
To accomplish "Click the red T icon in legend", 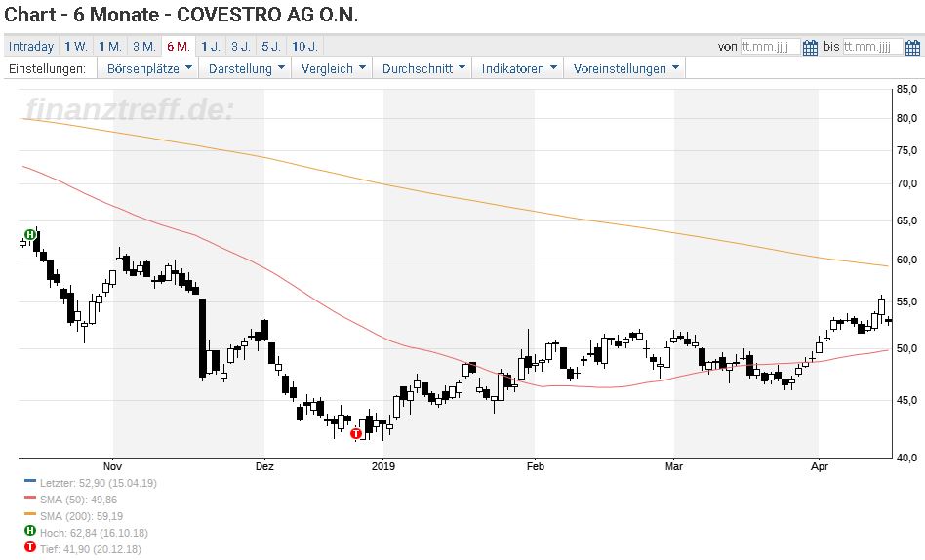I will (30, 547).
